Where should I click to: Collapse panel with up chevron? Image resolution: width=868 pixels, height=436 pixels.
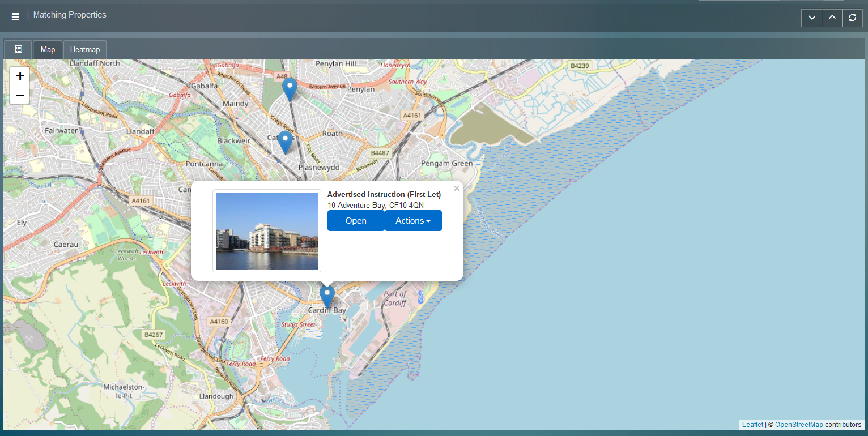832,18
